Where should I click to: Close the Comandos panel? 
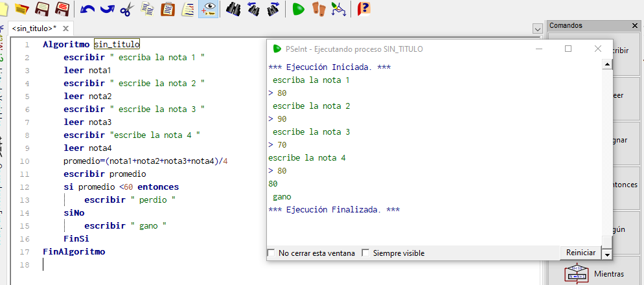tap(635, 25)
